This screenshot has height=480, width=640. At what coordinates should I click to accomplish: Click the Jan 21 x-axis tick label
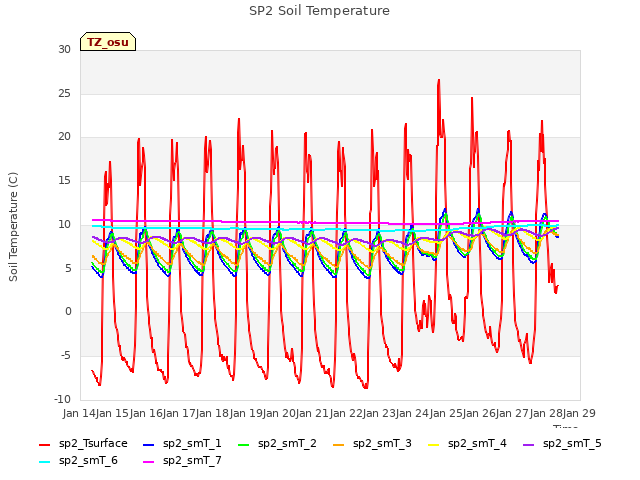coord(313,413)
